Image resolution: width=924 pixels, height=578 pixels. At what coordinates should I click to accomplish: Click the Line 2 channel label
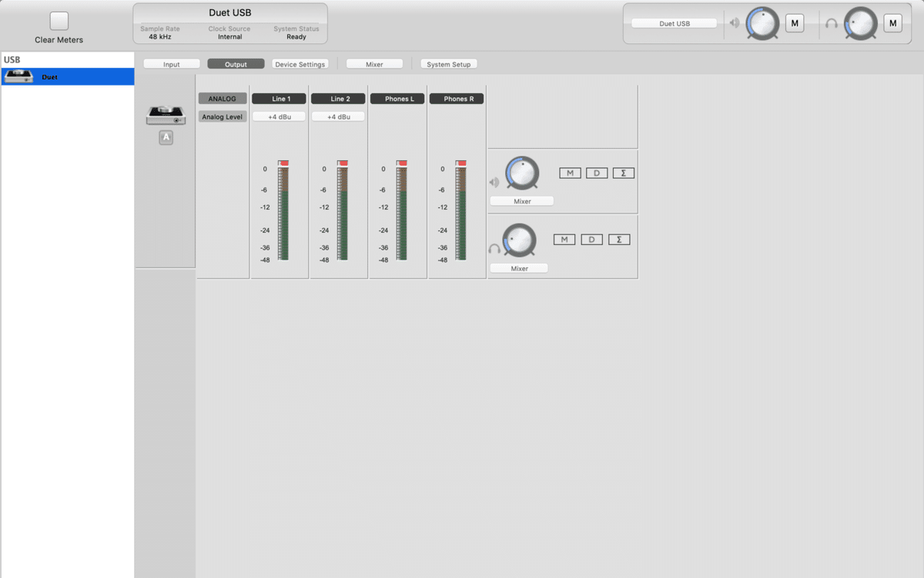click(338, 99)
